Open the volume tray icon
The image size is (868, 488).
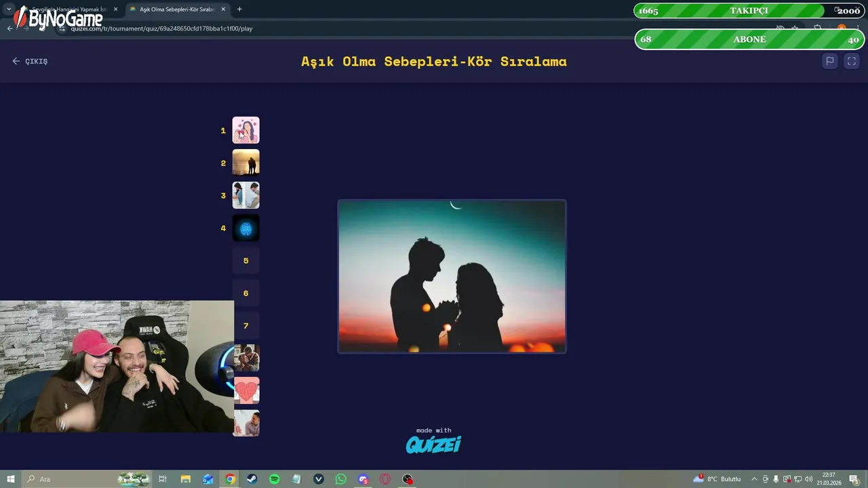pyautogui.click(x=808, y=479)
